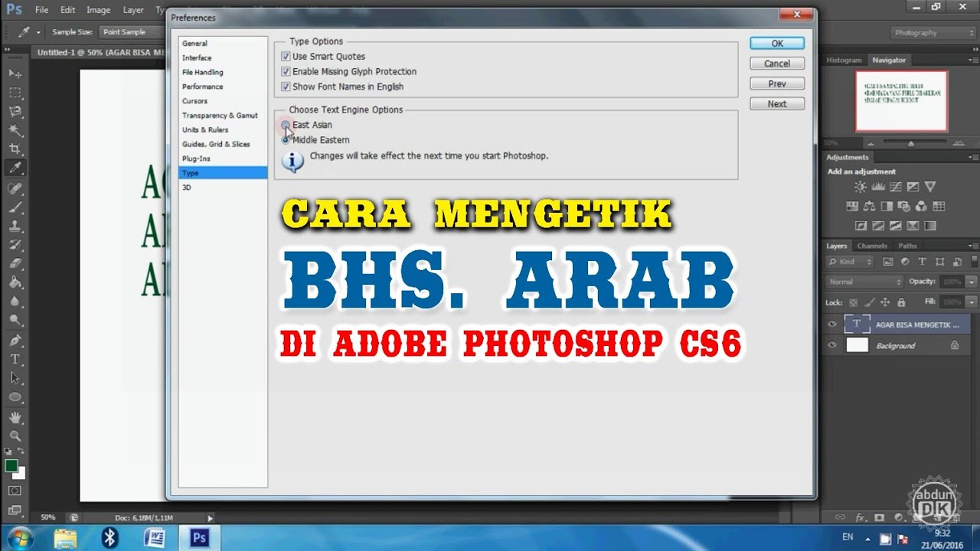Select the Clone Stamp tool

(x=15, y=227)
